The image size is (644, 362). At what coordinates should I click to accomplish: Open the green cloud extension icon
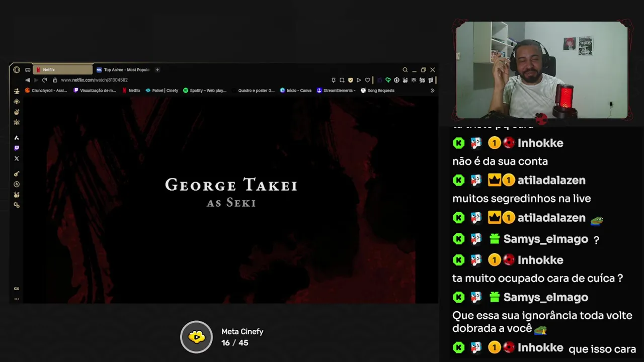point(388,80)
